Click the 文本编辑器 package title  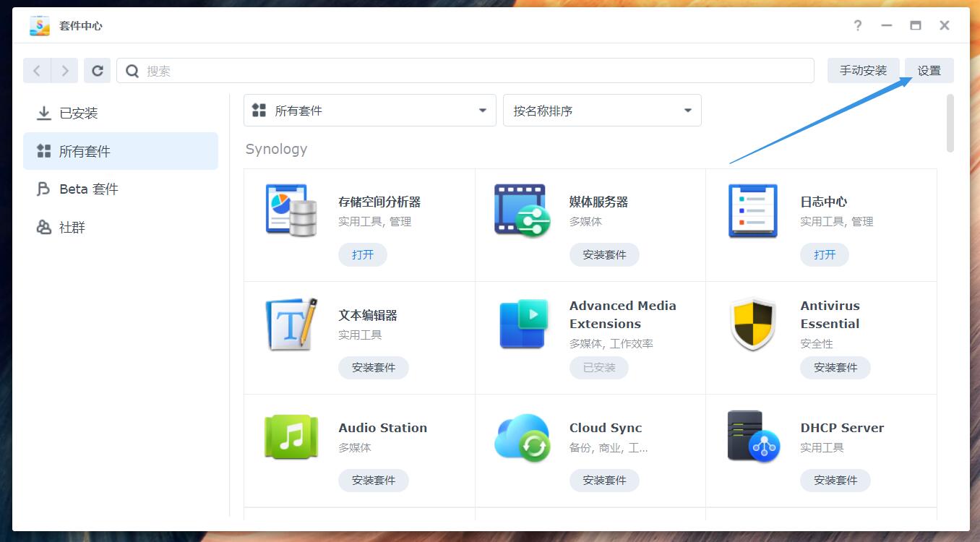coord(368,315)
